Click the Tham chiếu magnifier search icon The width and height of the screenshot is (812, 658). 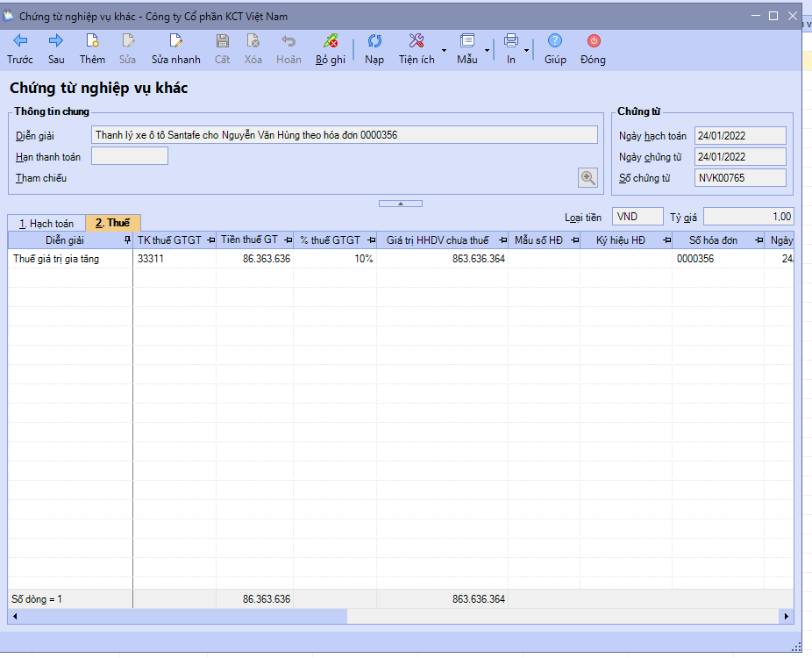click(588, 178)
